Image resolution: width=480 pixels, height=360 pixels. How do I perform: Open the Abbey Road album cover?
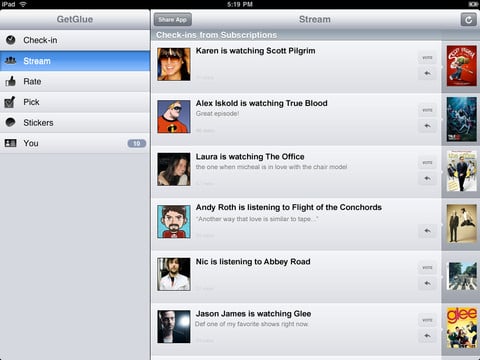[461, 276]
